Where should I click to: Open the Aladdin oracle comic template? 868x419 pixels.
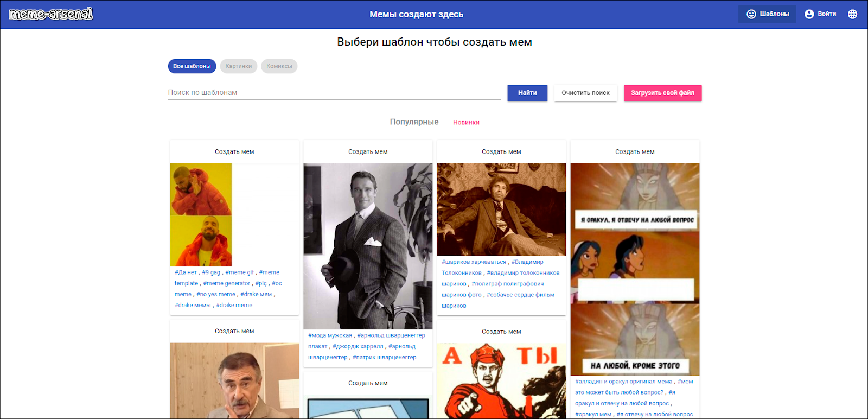[x=635, y=269]
